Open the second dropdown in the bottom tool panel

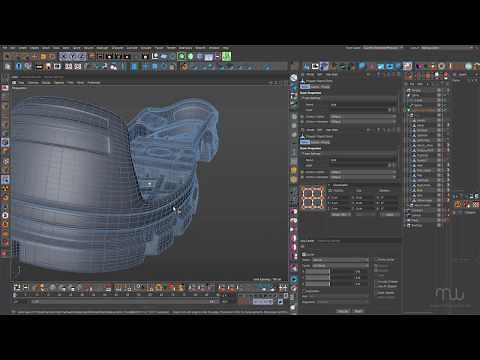coord(340,266)
